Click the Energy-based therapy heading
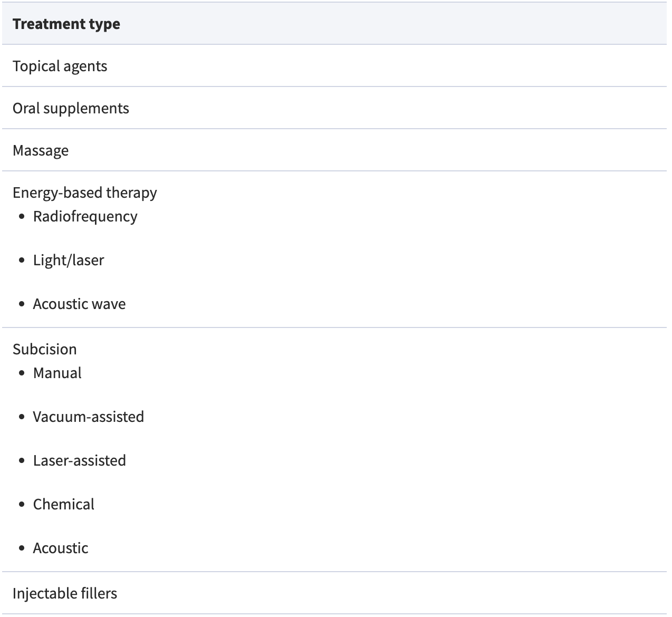This screenshot has width=672, height=617. point(84,192)
